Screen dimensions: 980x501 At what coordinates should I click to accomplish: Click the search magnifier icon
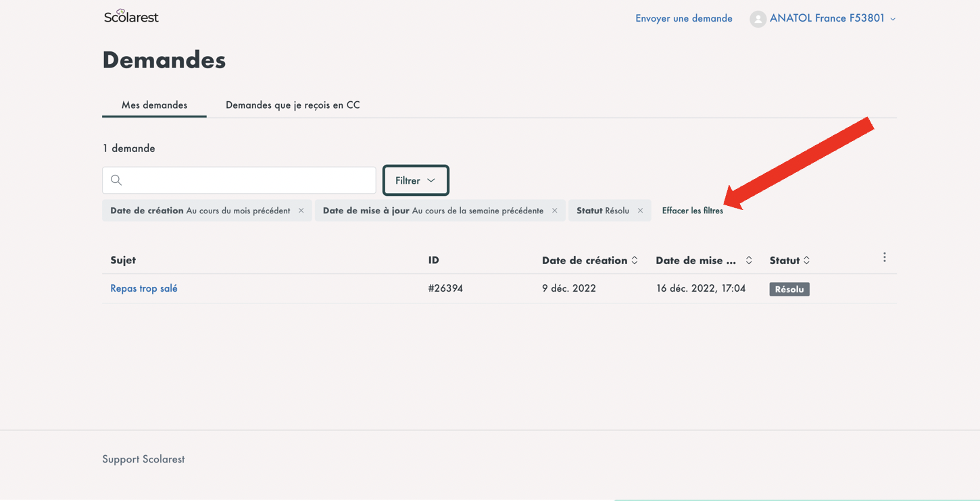click(x=116, y=180)
